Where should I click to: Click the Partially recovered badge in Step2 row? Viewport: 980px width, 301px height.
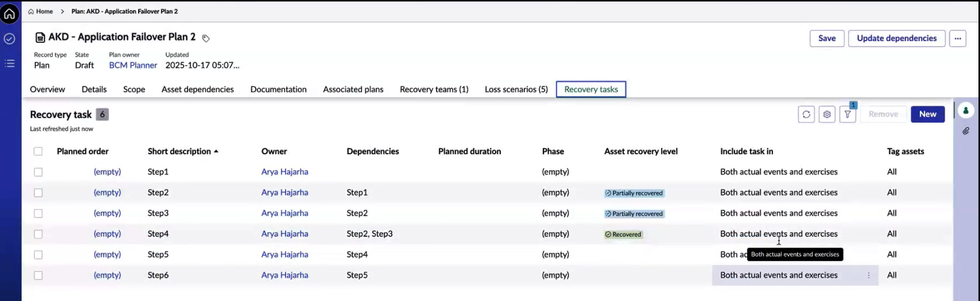634,193
